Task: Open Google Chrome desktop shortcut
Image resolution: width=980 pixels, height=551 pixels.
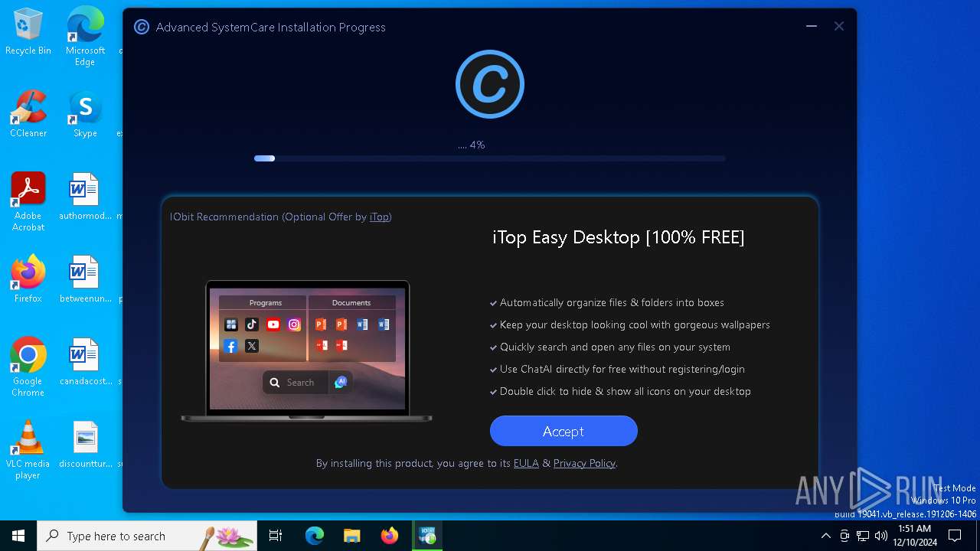Action: point(28,367)
